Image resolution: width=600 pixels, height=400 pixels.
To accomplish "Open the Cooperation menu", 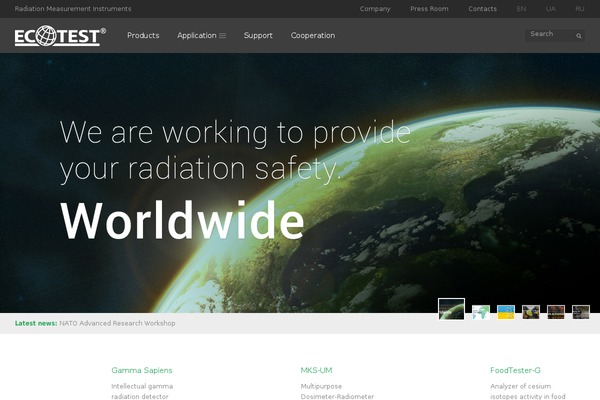I will 313,35.
